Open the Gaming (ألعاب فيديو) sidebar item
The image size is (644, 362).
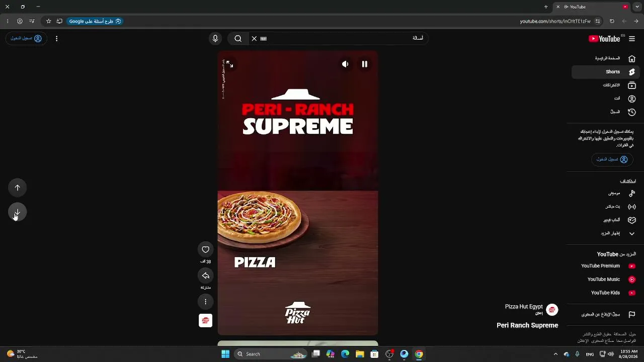coord(605,220)
